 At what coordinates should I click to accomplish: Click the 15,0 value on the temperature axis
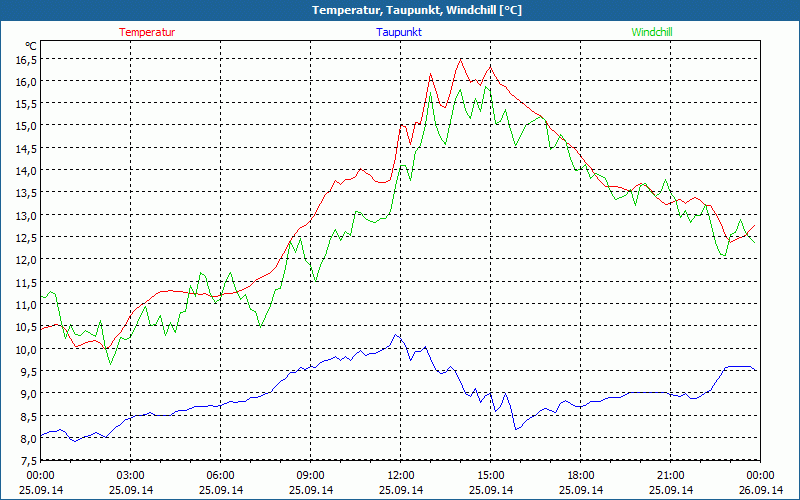click(x=25, y=126)
